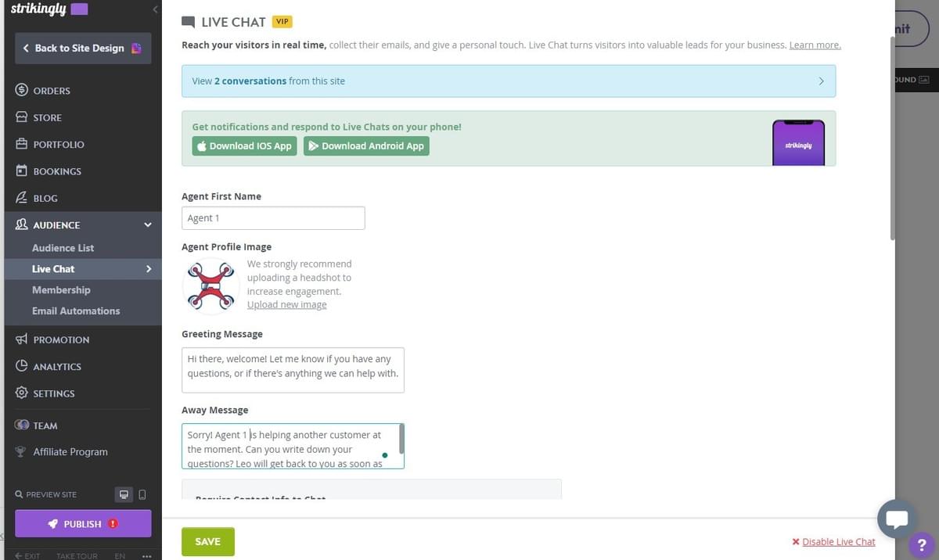Open ANALYTICS menu item
Viewport: 939px width, 560px height.
(x=57, y=367)
